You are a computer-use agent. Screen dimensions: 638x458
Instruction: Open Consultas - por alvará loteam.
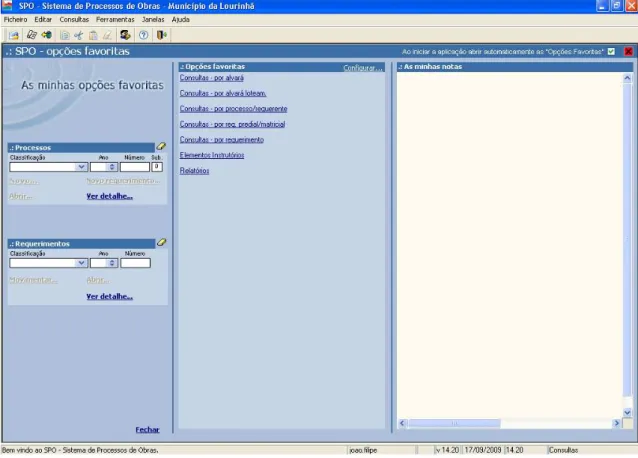pos(223,93)
